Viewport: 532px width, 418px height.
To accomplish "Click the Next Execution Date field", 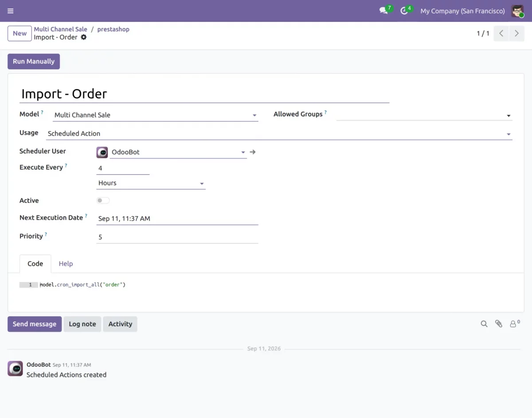I will (x=177, y=219).
